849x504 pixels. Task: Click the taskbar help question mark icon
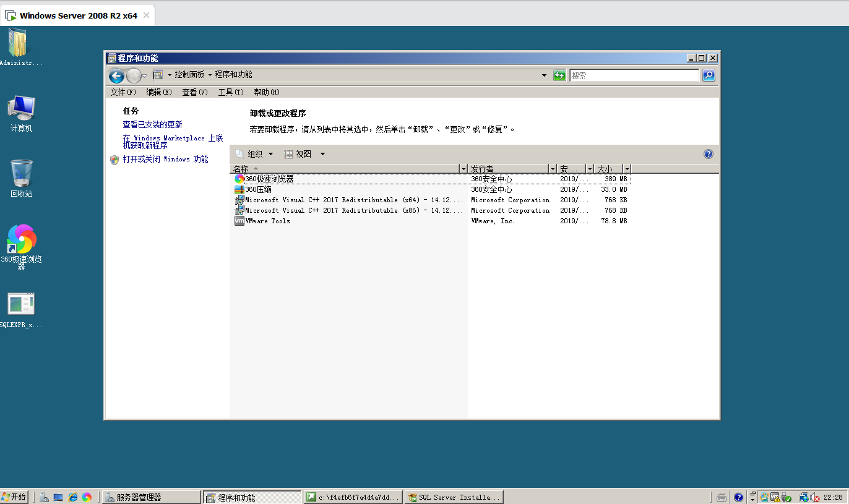(738, 497)
